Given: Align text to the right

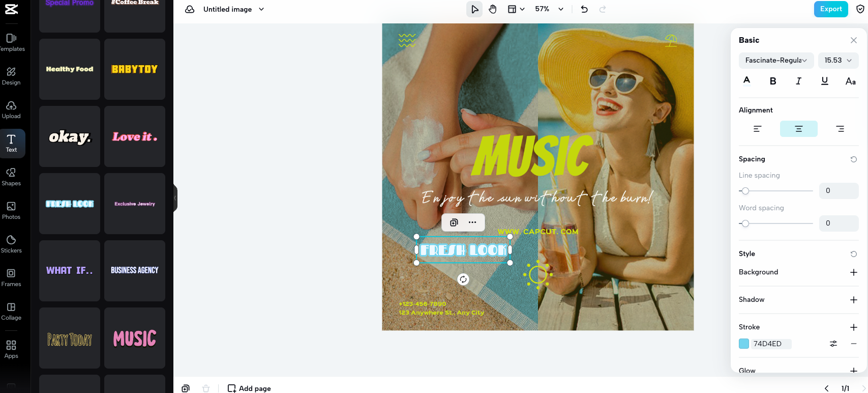Looking at the screenshot, I should [840, 129].
